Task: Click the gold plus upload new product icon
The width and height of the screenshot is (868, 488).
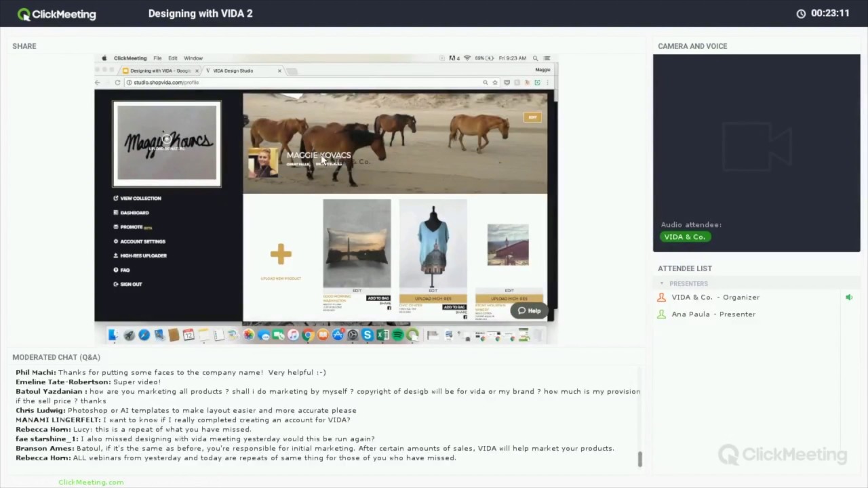Action: point(281,254)
